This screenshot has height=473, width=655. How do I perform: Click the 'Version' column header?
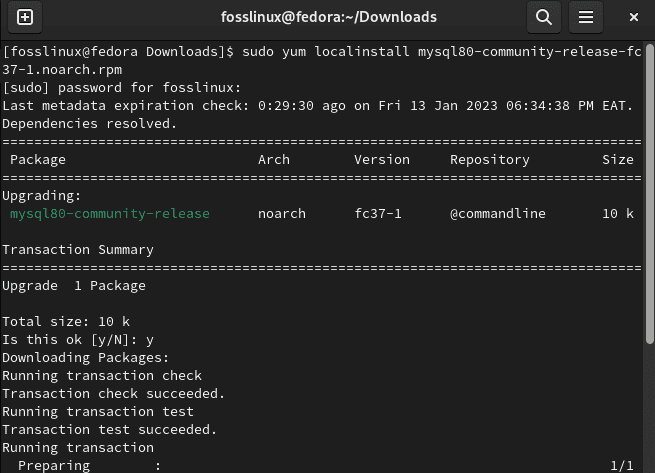pyautogui.click(x=382, y=160)
